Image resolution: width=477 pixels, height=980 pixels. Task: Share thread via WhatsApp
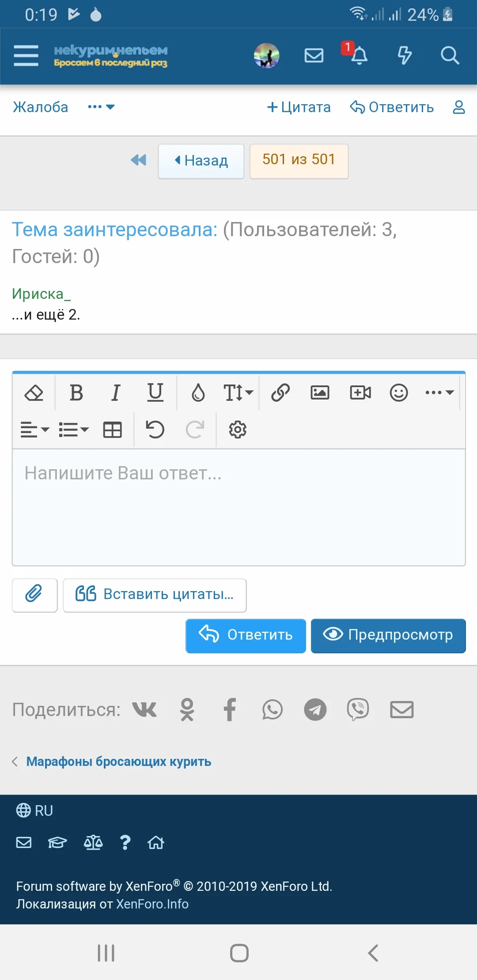pos(273,710)
